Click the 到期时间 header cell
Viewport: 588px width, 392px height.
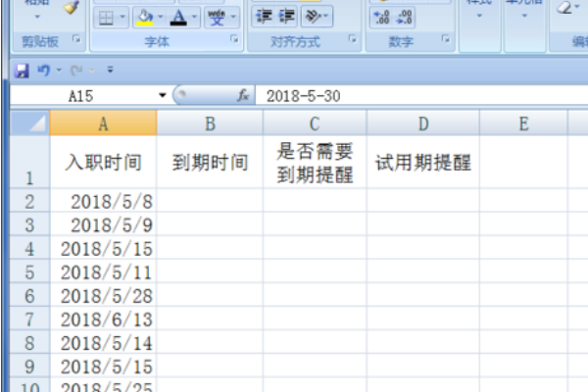[x=210, y=162]
